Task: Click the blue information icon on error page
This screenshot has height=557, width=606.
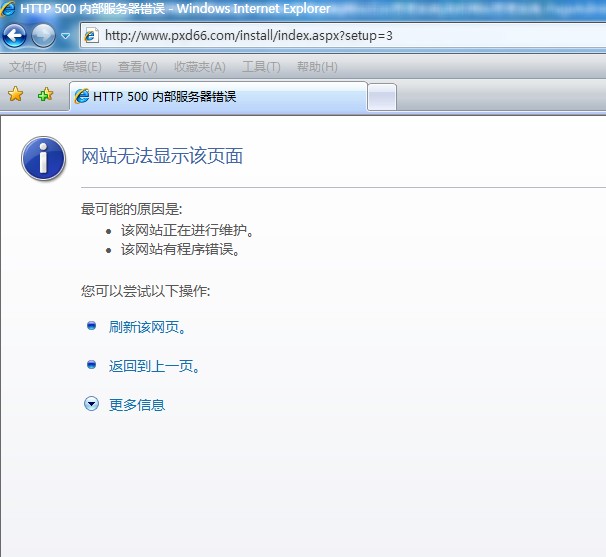Action: click(44, 158)
